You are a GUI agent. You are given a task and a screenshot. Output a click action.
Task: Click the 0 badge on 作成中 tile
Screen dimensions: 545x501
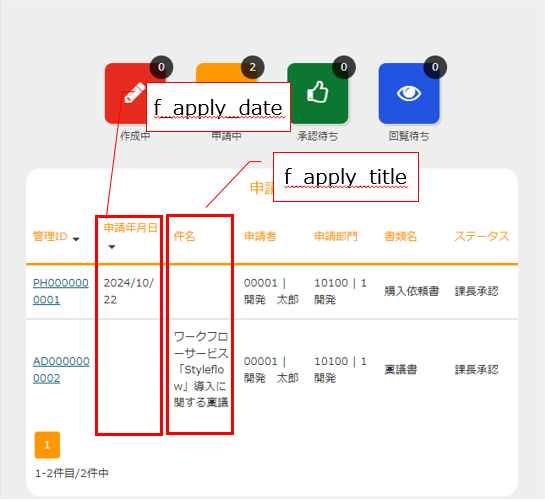(x=161, y=67)
